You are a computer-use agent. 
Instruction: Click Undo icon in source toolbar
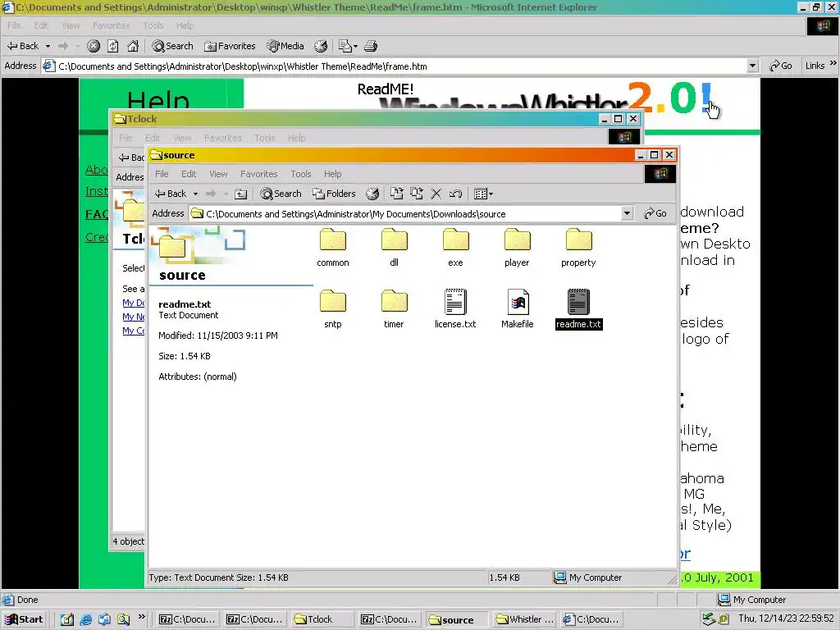[x=456, y=194]
